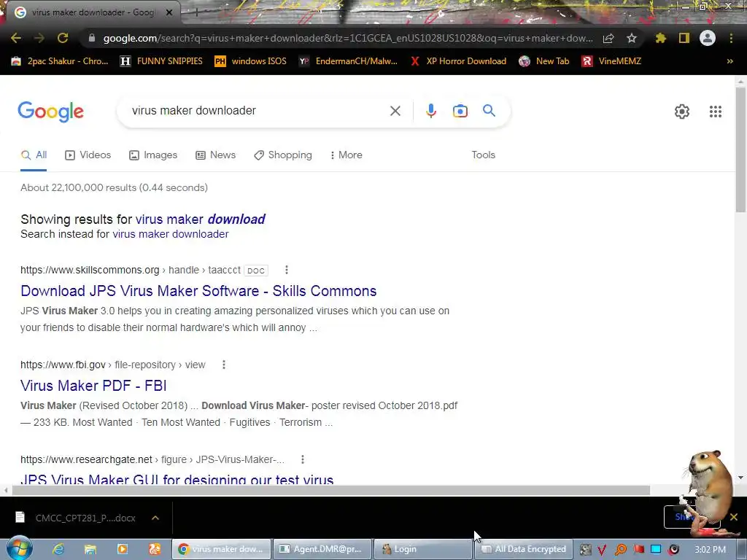Open options for researchgate result
The width and height of the screenshot is (747, 560).
click(x=303, y=459)
